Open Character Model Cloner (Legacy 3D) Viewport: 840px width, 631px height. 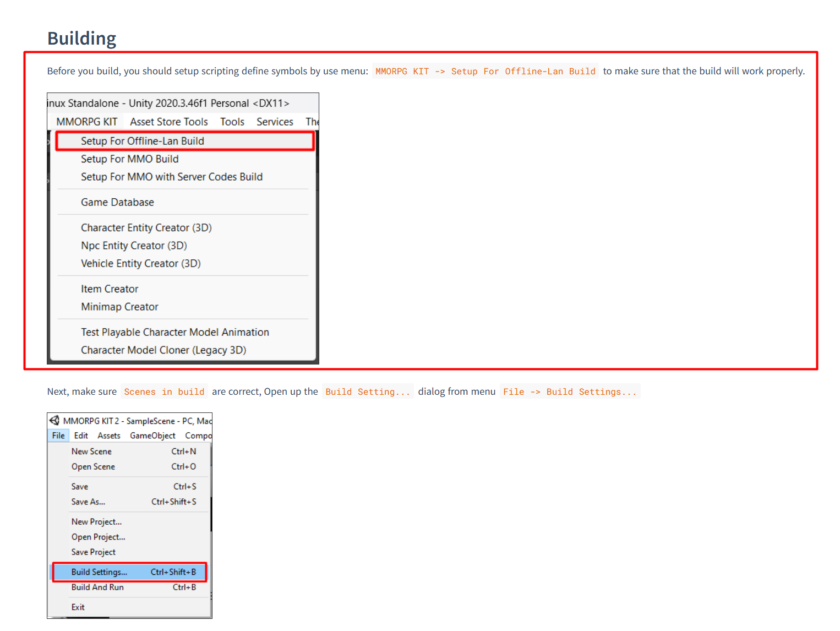(163, 350)
